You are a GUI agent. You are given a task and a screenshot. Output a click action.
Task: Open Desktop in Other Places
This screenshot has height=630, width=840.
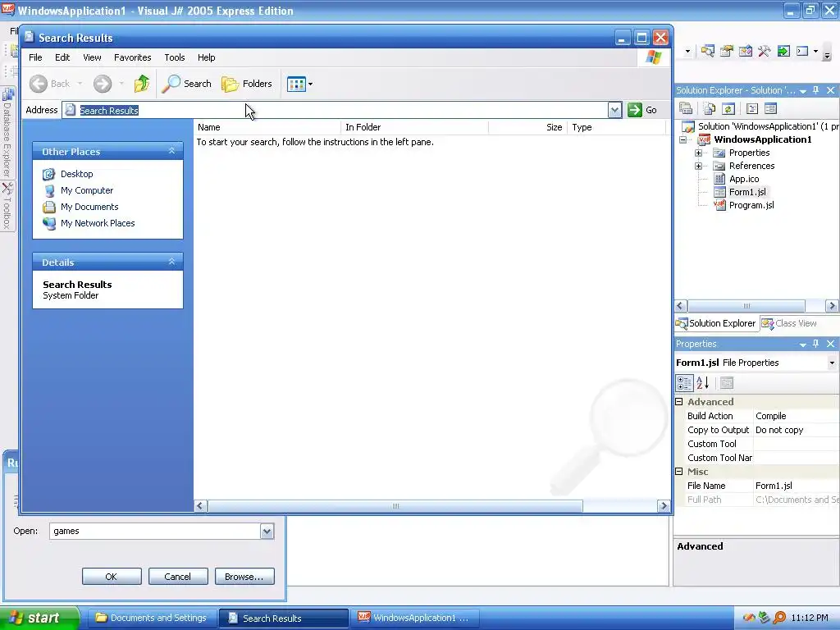pyautogui.click(x=76, y=174)
